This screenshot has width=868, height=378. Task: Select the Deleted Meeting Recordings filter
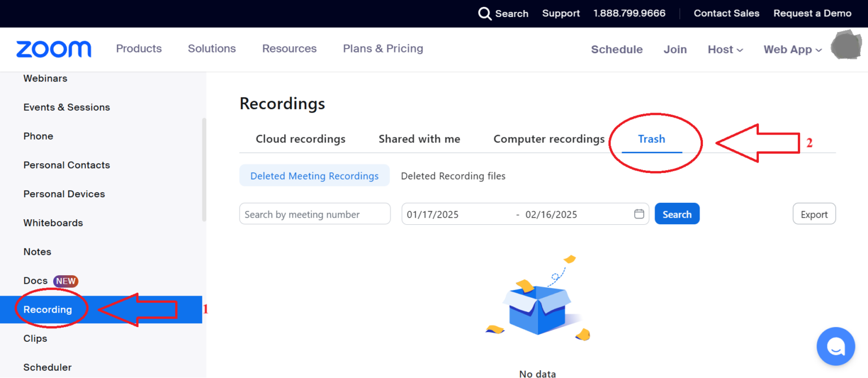coord(314,175)
